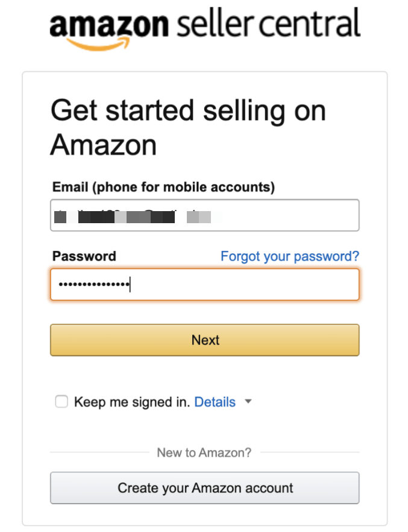Expand the Details dropdown arrow

248,402
